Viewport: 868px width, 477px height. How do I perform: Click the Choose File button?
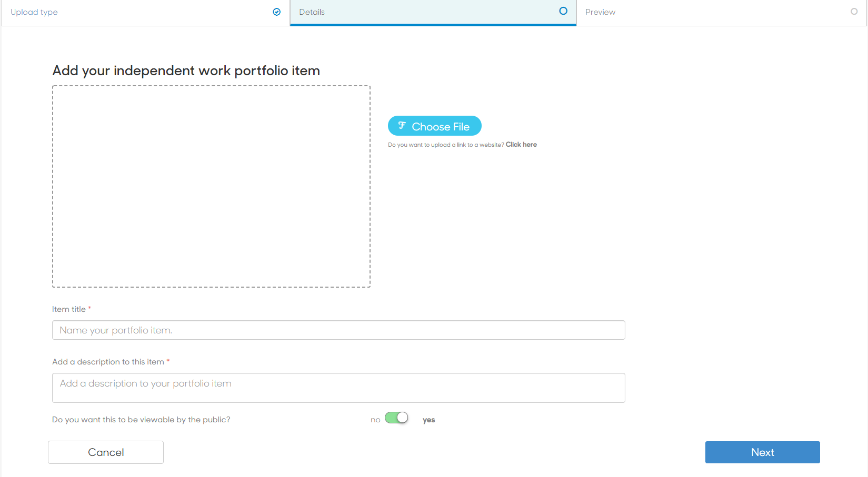[435, 126]
